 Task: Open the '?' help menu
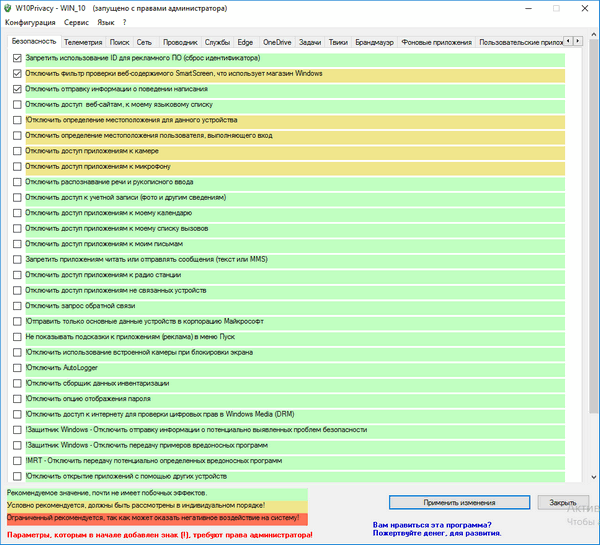click(125, 22)
